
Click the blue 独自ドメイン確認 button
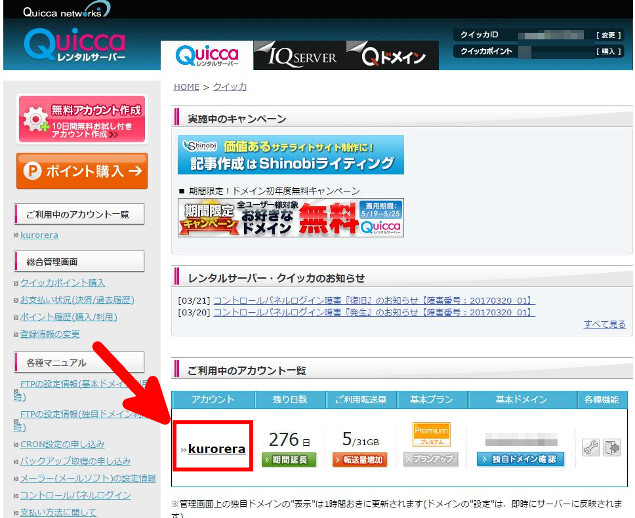coord(520,459)
